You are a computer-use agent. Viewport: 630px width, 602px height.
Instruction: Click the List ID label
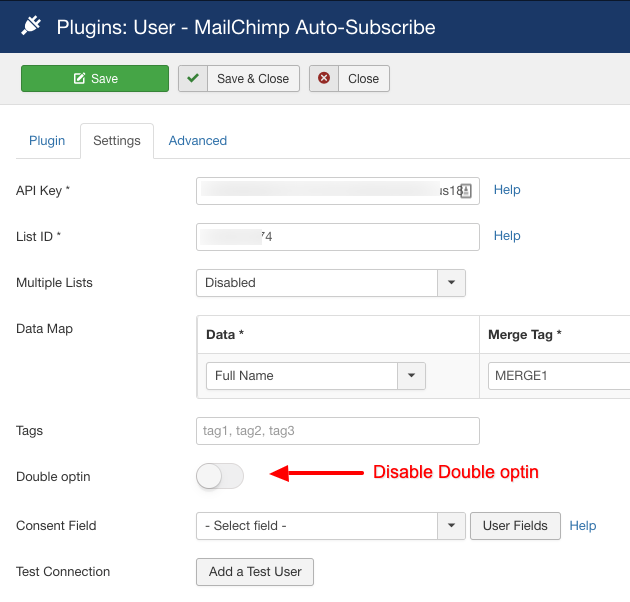coord(38,237)
